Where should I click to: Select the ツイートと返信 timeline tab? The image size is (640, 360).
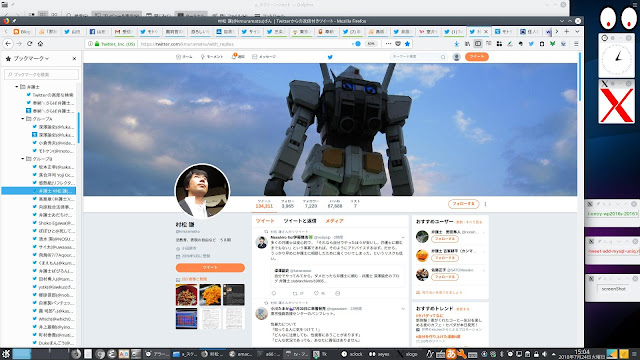(x=300, y=221)
